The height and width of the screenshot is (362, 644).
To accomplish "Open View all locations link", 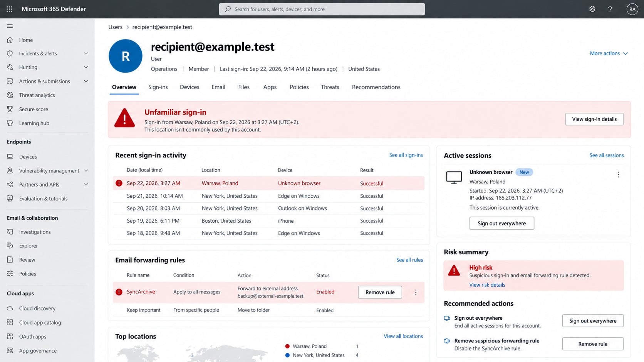I will tap(403, 336).
